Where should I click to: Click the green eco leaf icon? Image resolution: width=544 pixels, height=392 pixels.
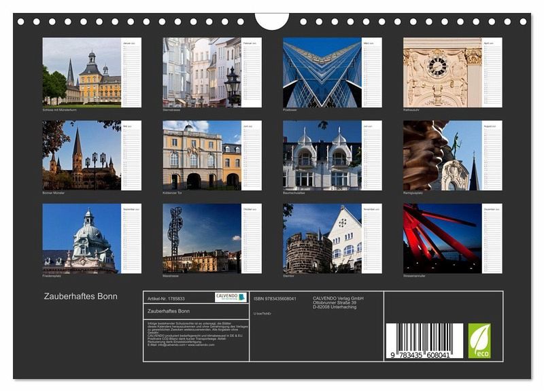point(479,340)
